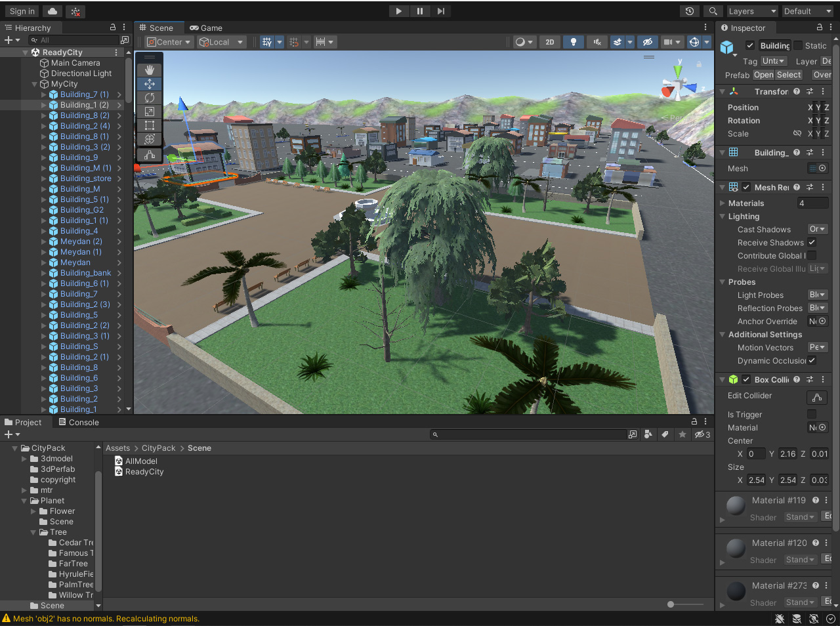
Task: Select the Rect transform tool
Action: click(x=150, y=125)
